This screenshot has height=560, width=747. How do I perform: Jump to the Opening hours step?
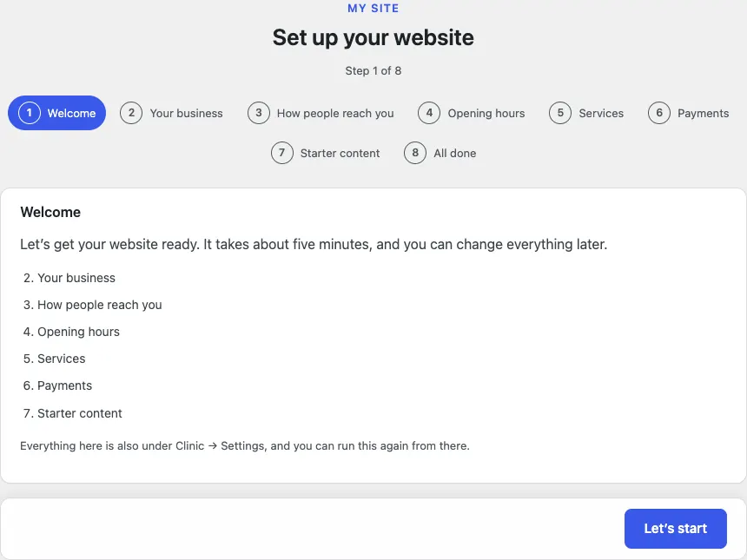472,113
